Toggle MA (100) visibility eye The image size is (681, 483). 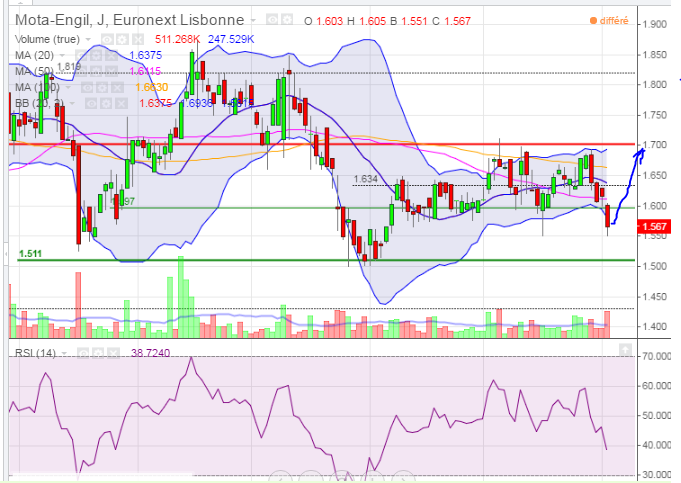87,88
